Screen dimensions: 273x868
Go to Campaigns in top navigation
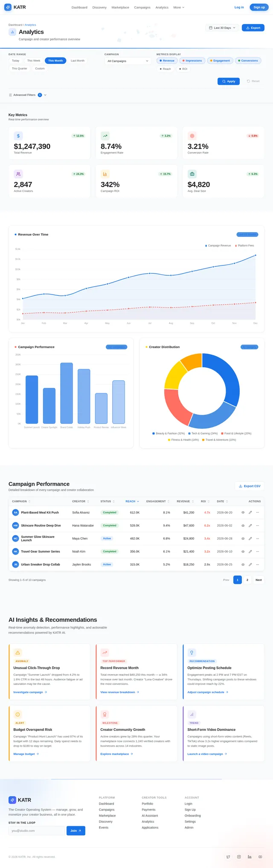(142, 7)
